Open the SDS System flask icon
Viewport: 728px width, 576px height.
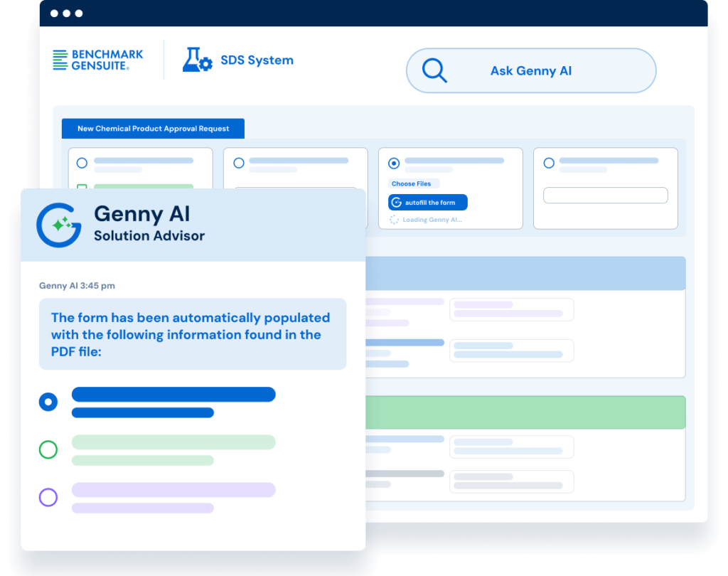pos(198,60)
